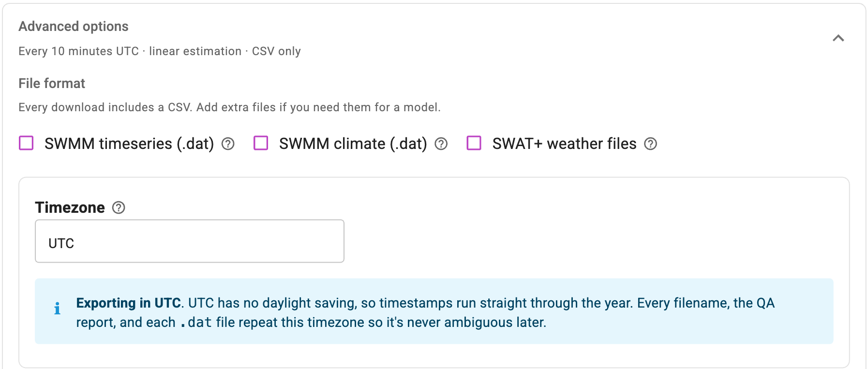868x369 pixels.
Task: Click the blue info icon in notice
Action: click(x=57, y=308)
